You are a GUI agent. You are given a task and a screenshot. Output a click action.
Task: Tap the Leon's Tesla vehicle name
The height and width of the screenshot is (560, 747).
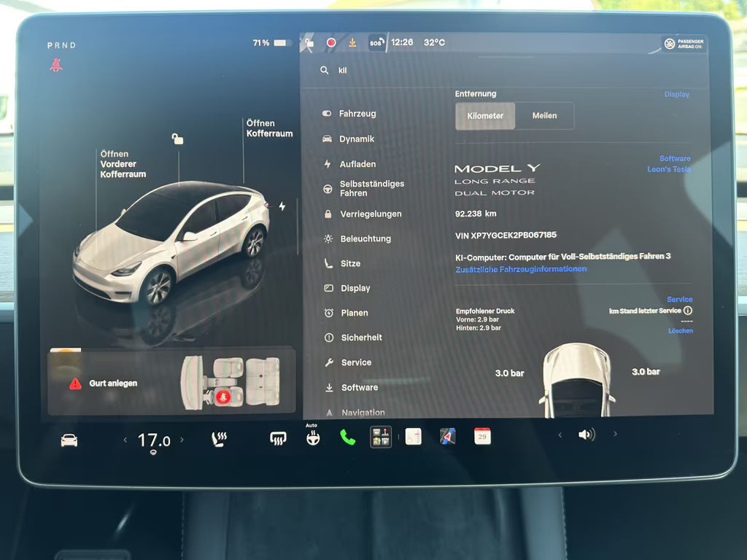coord(669,169)
